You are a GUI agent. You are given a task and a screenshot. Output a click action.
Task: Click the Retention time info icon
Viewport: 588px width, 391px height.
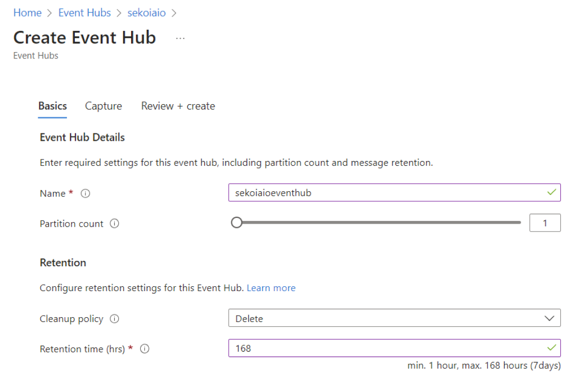tap(144, 349)
